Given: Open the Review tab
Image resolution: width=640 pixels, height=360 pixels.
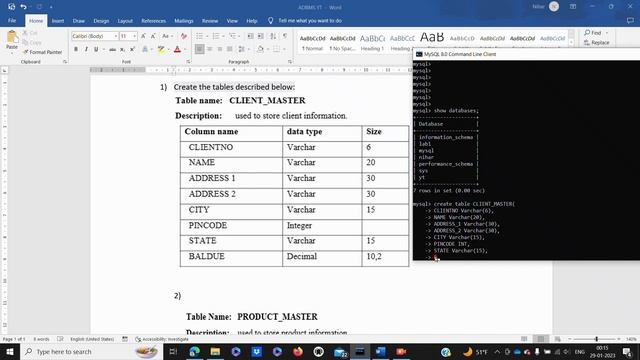Looking at the screenshot, I should [210, 20].
